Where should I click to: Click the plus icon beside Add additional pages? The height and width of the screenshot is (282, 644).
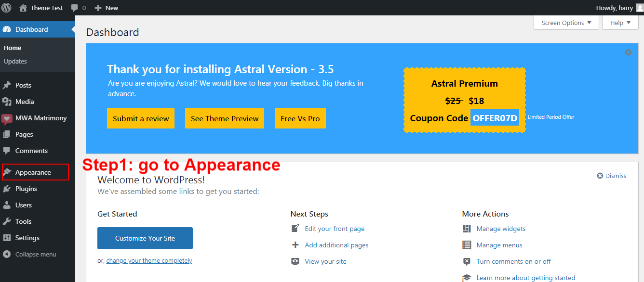point(295,245)
